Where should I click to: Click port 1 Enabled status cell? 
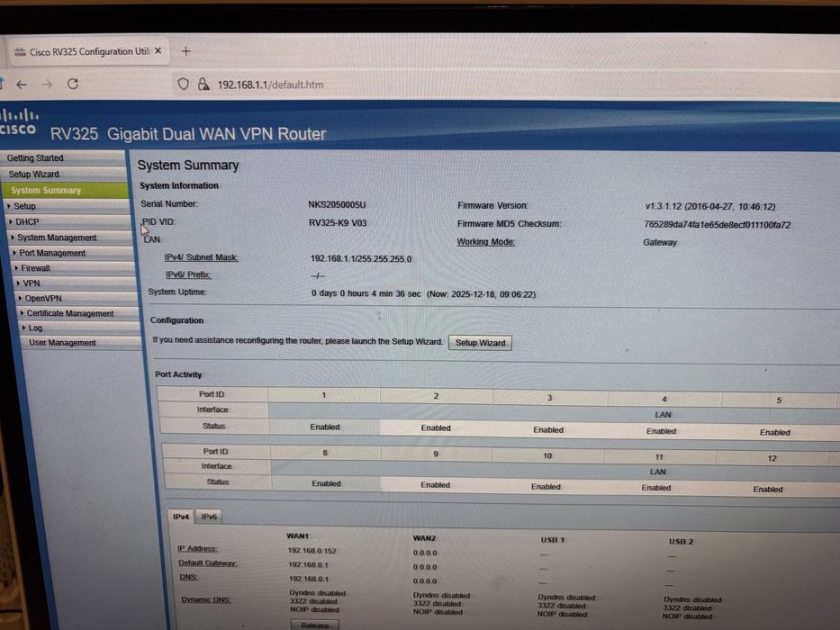click(x=325, y=427)
